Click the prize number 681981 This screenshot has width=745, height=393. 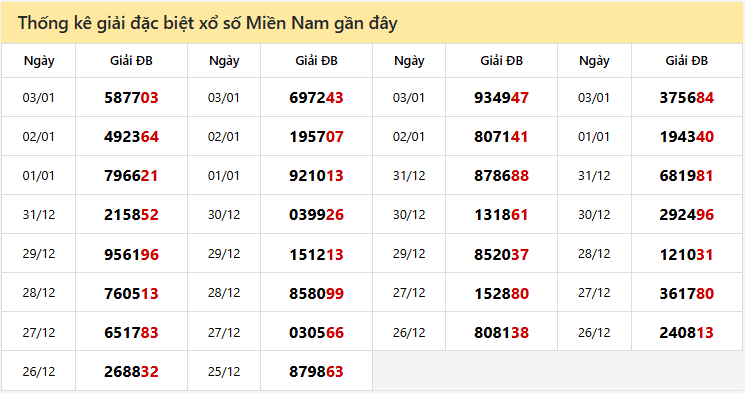click(687, 176)
